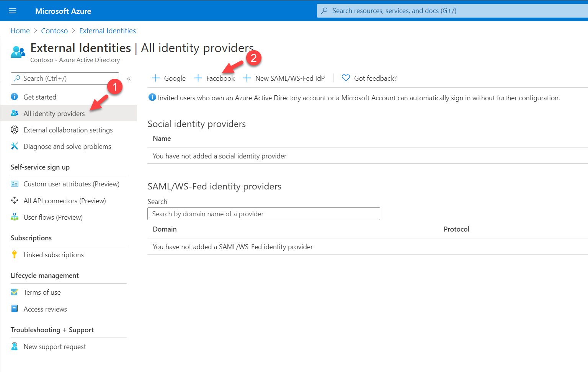Click Microsoft Azure portal title
588x372 pixels.
click(63, 11)
